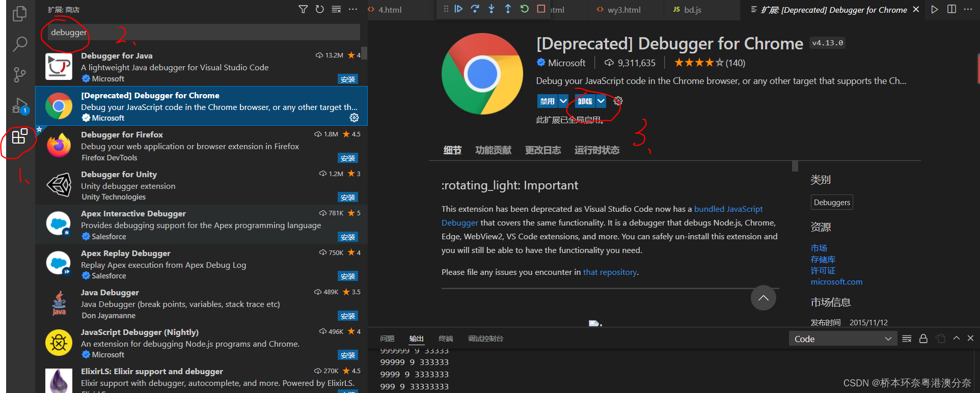
Task: Click Step Out in the debug toolbar
Action: [508, 9]
